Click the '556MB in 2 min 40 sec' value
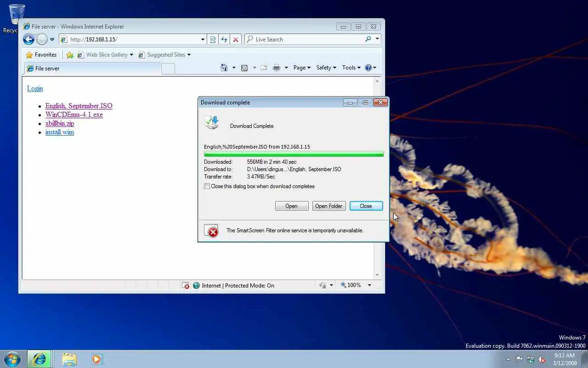Image resolution: width=588 pixels, height=368 pixels. point(271,162)
